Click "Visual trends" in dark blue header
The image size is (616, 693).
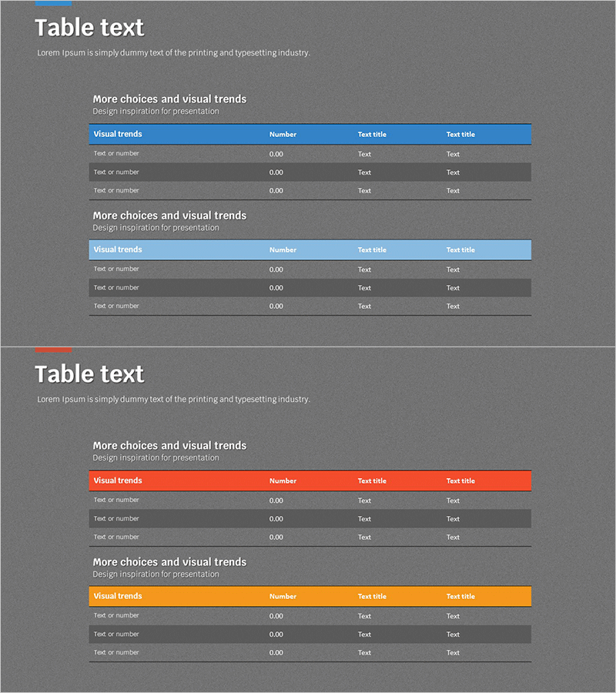click(118, 134)
